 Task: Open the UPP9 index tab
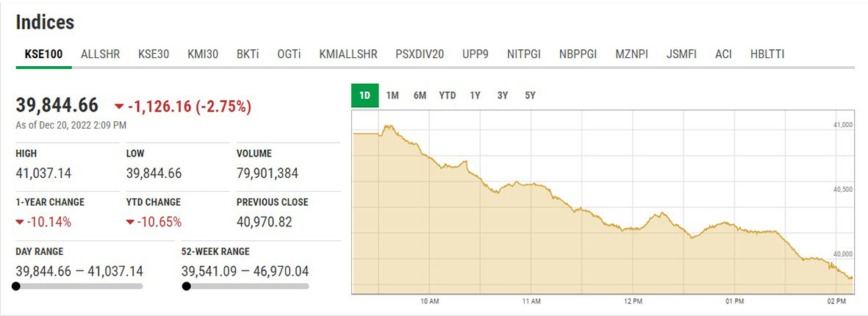coord(476,54)
